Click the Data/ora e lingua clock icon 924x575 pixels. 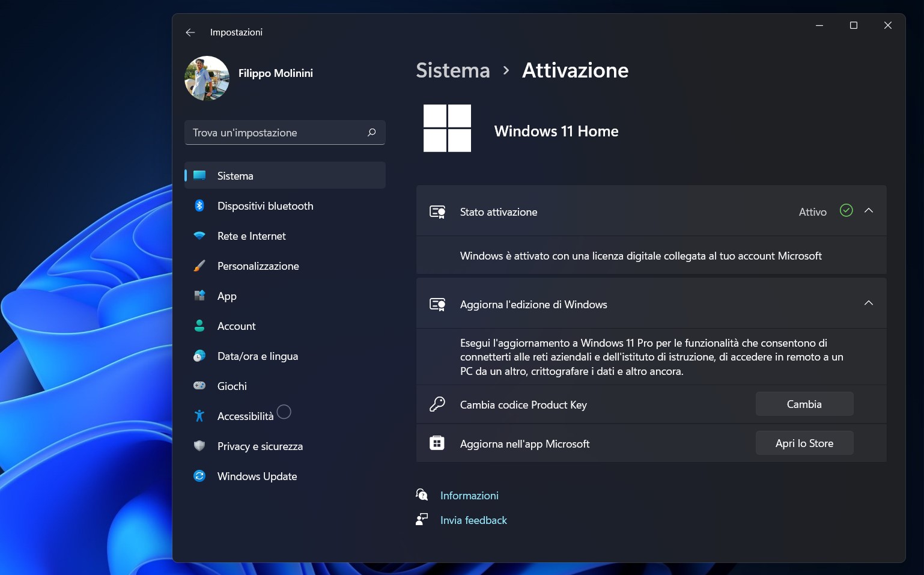(199, 356)
